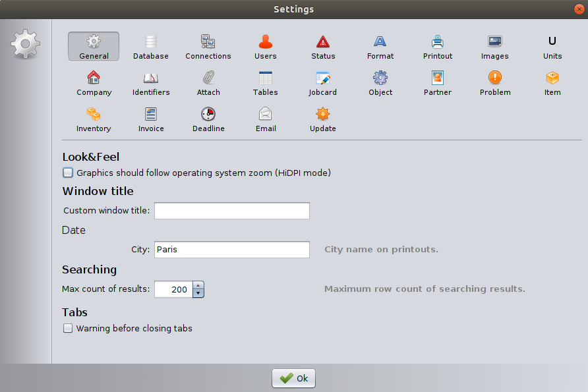Open the Email settings category
Screen dimensions: 588x392
tap(266, 119)
